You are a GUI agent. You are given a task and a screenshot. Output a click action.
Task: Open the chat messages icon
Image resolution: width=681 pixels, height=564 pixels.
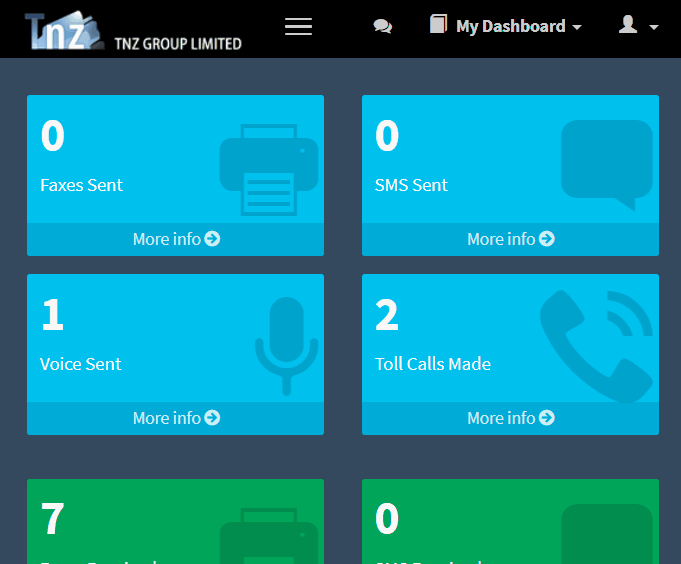pyautogui.click(x=383, y=26)
